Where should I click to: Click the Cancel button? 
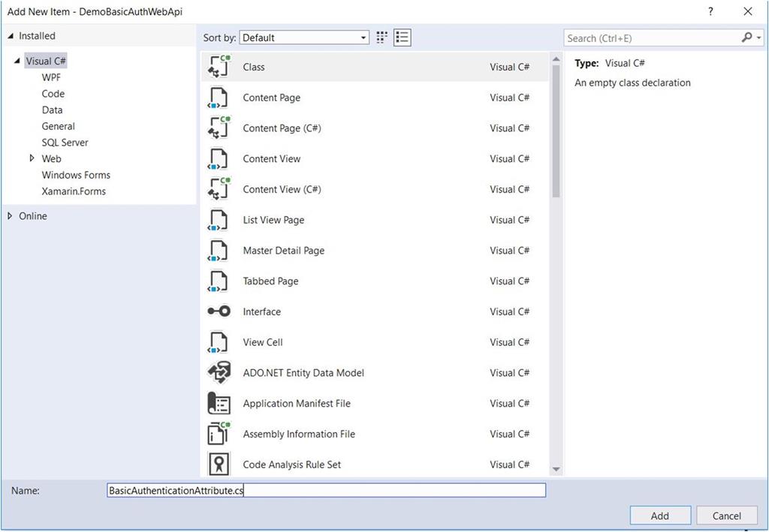(x=726, y=515)
